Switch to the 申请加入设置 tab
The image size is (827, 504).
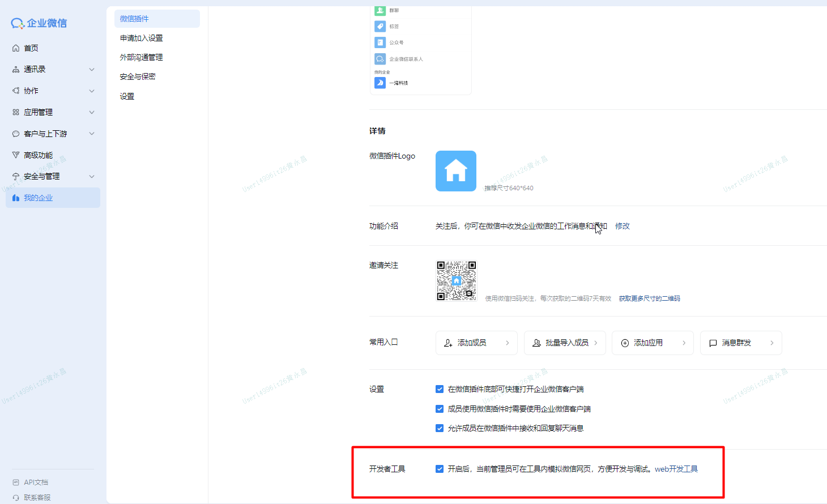point(140,38)
